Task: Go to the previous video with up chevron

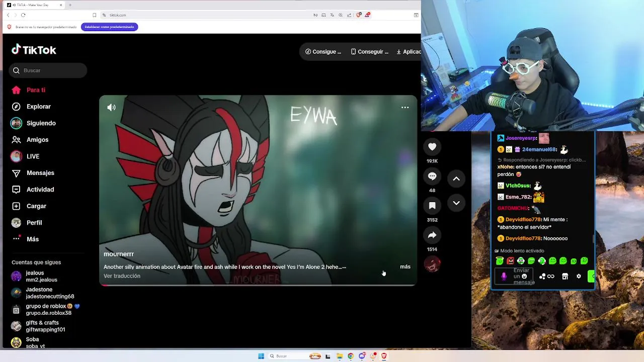Action: click(456, 178)
